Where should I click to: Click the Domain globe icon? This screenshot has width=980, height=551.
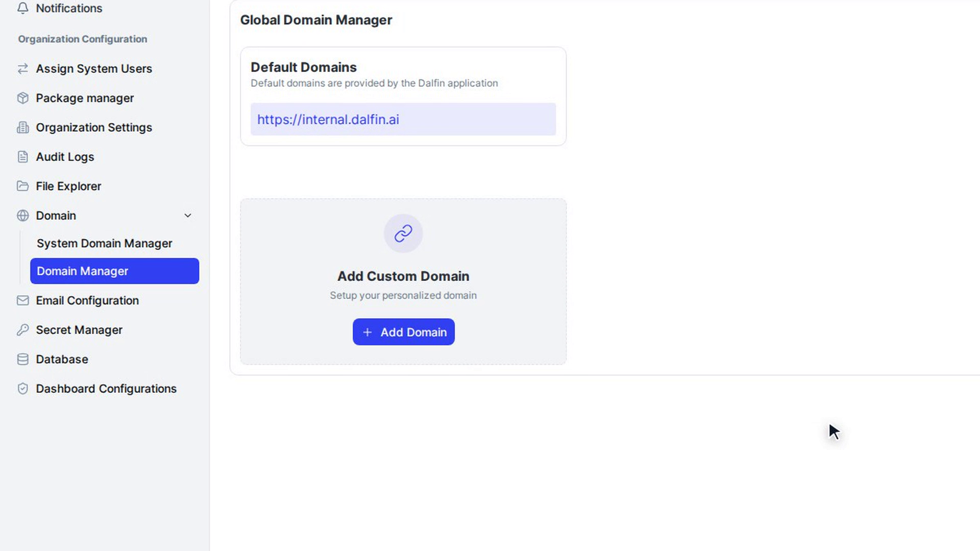point(22,215)
